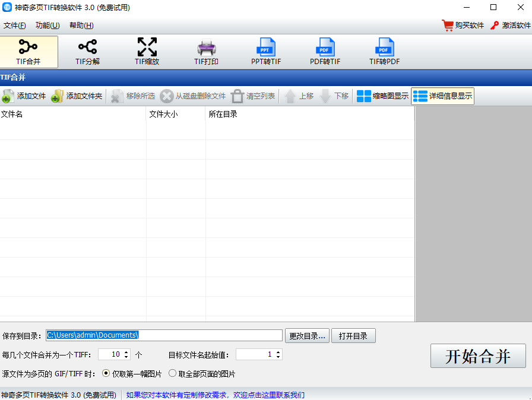Select the TIF分解 tool
This screenshot has width=532, height=400.
pyautogui.click(x=87, y=51)
